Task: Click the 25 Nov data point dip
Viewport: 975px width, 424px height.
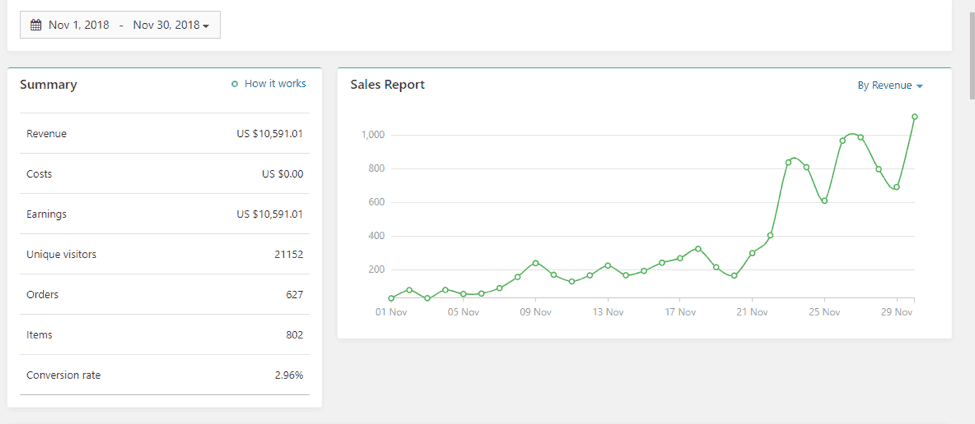Action: click(x=824, y=201)
